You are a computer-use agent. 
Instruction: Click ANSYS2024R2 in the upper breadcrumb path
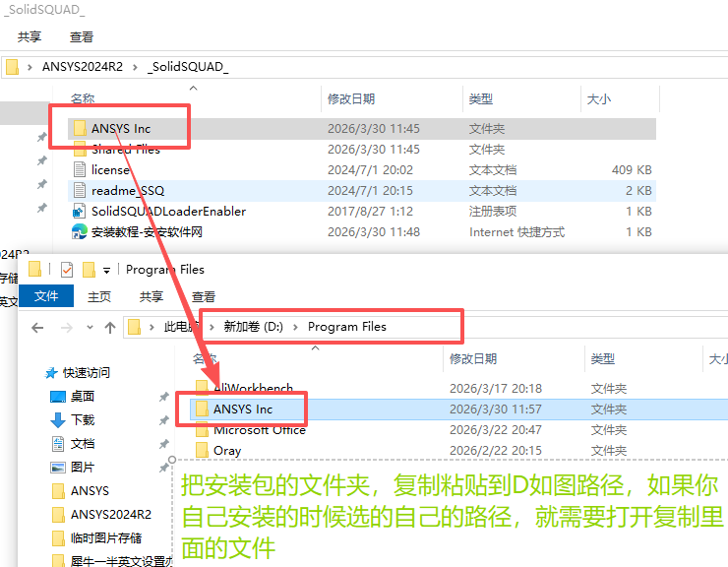83,67
